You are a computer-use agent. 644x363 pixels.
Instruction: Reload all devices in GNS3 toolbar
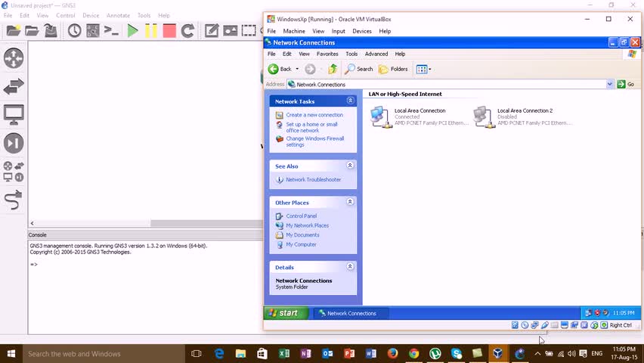coord(187,30)
